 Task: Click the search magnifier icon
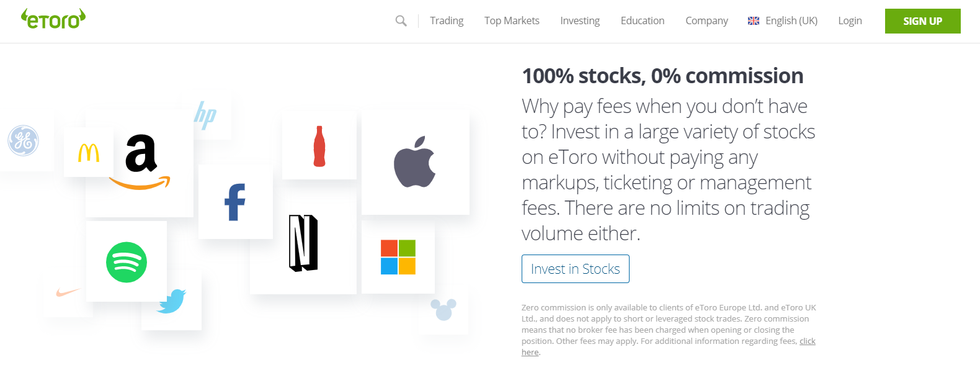401,21
